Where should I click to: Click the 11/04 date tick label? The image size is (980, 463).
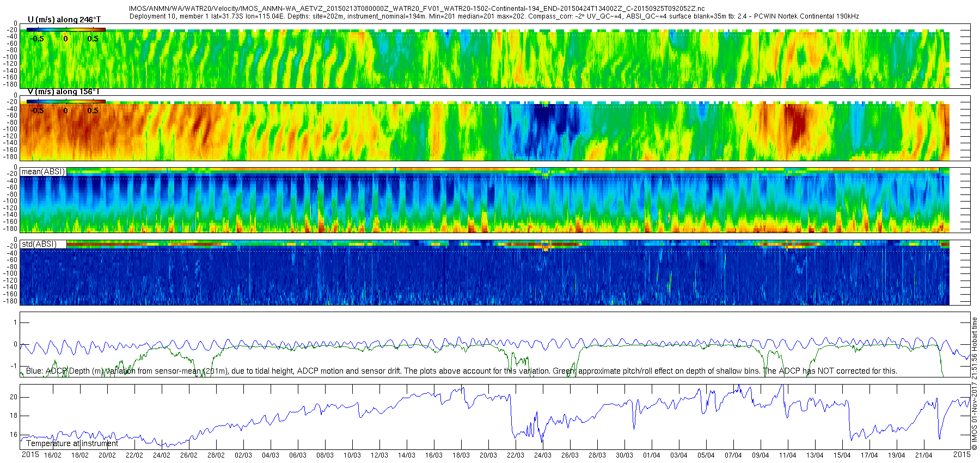(788, 455)
